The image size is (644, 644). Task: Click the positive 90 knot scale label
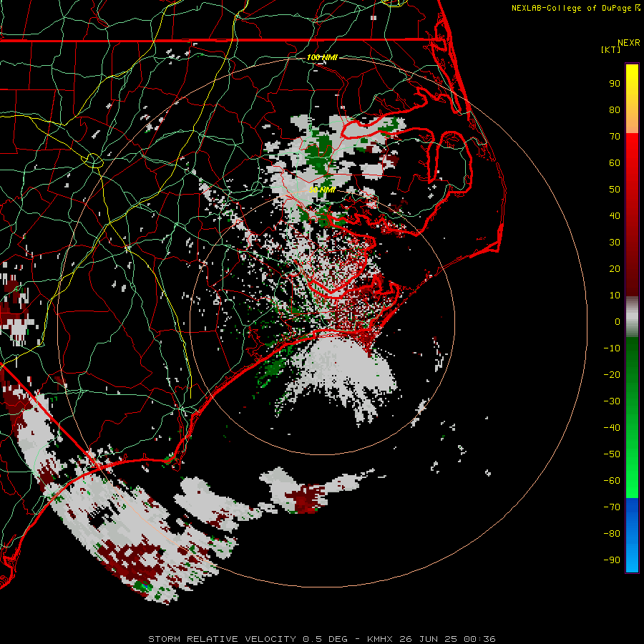click(x=615, y=84)
